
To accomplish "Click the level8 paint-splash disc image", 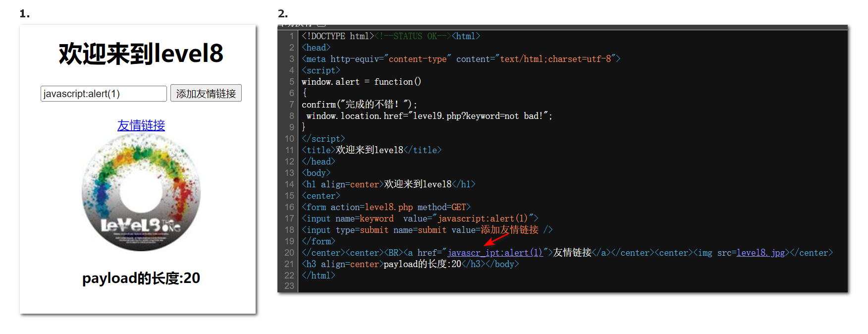I will 141,192.
